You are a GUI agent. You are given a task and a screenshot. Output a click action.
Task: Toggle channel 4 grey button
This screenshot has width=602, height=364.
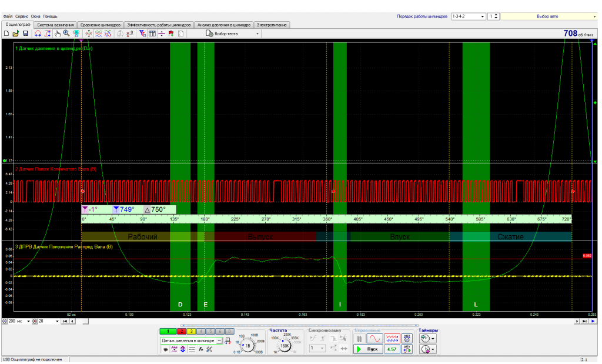(x=201, y=331)
